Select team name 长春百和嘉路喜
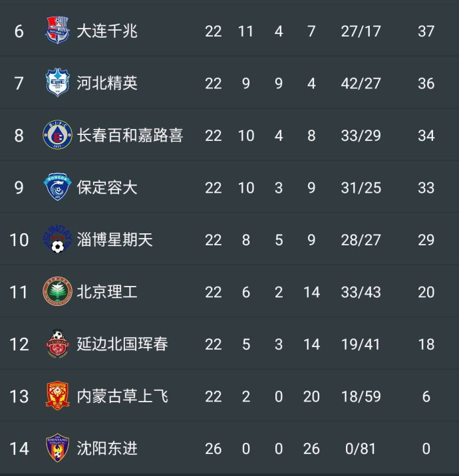 coord(130,135)
